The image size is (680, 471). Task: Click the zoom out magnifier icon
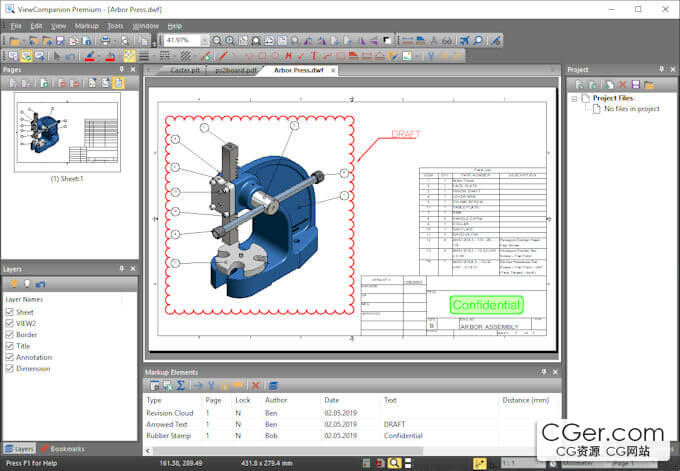217,41
